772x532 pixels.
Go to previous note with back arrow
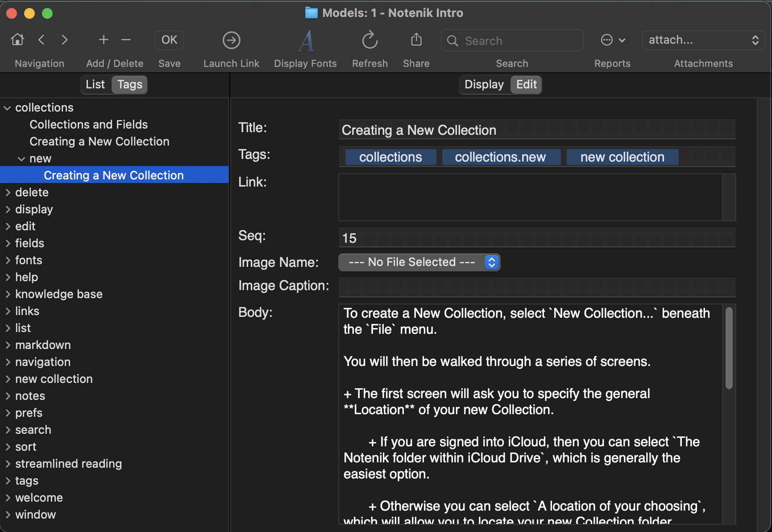(x=42, y=40)
